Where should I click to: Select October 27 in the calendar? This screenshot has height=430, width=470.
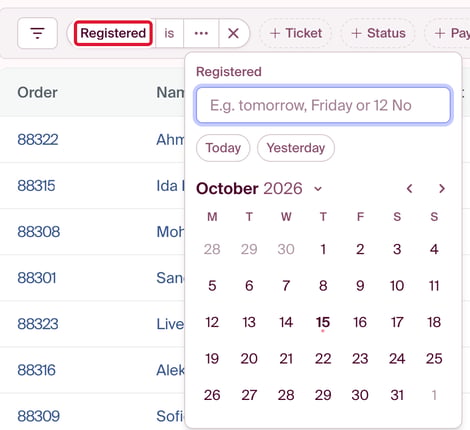(x=249, y=395)
